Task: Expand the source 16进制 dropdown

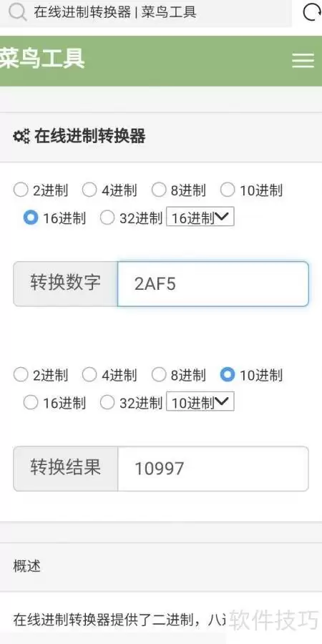Action: point(200,217)
